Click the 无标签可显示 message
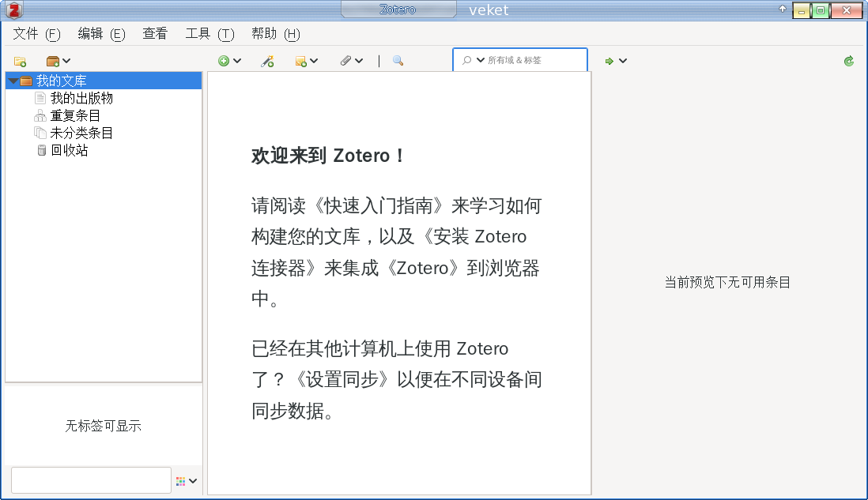The width and height of the screenshot is (868, 500). pos(104,426)
